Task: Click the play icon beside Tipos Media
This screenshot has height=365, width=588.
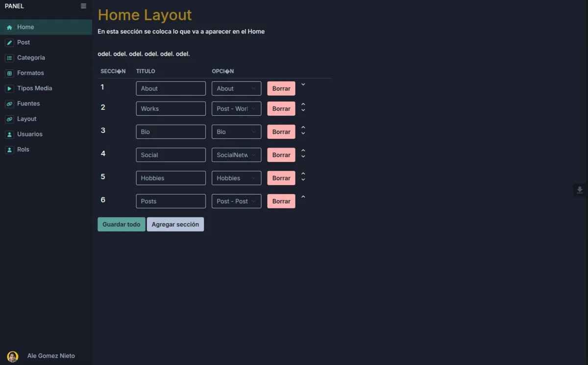Action: click(9, 89)
